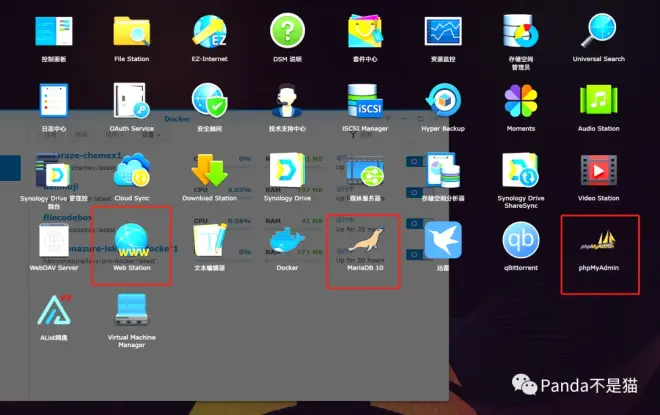Open 套件中心 package center
This screenshot has height=415, width=660.
tap(365, 31)
